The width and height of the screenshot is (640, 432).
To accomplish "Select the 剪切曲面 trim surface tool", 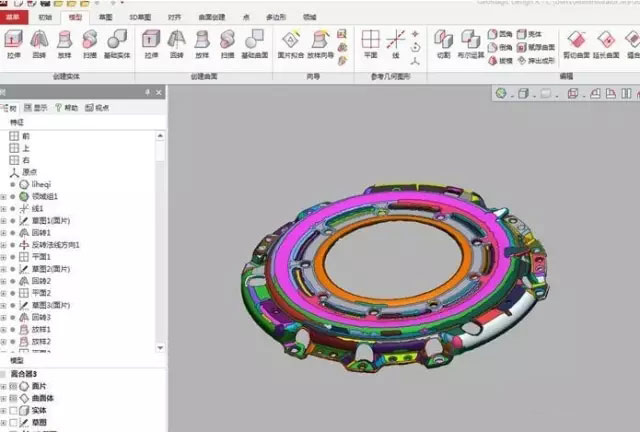I will click(x=576, y=44).
